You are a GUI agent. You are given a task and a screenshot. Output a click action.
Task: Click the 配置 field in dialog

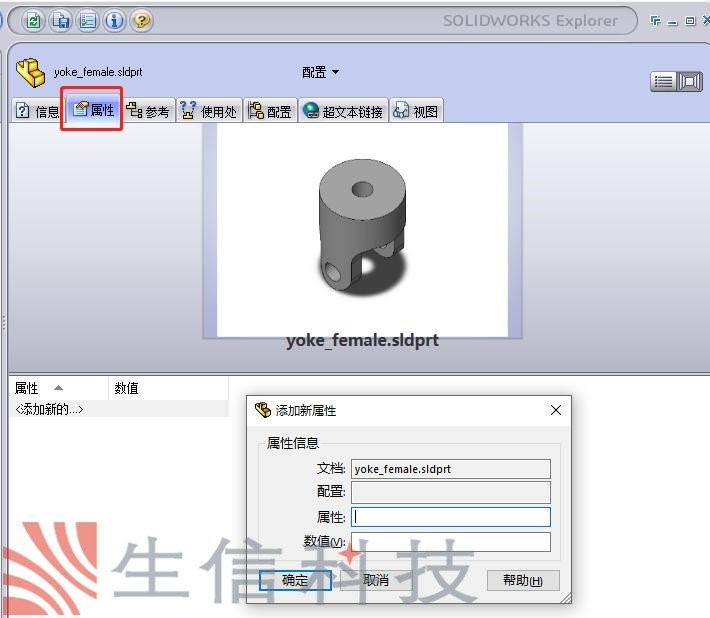451,493
